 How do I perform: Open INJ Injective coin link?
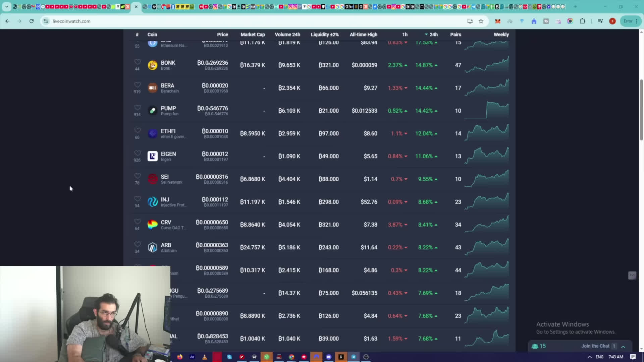[x=165, y=199]
